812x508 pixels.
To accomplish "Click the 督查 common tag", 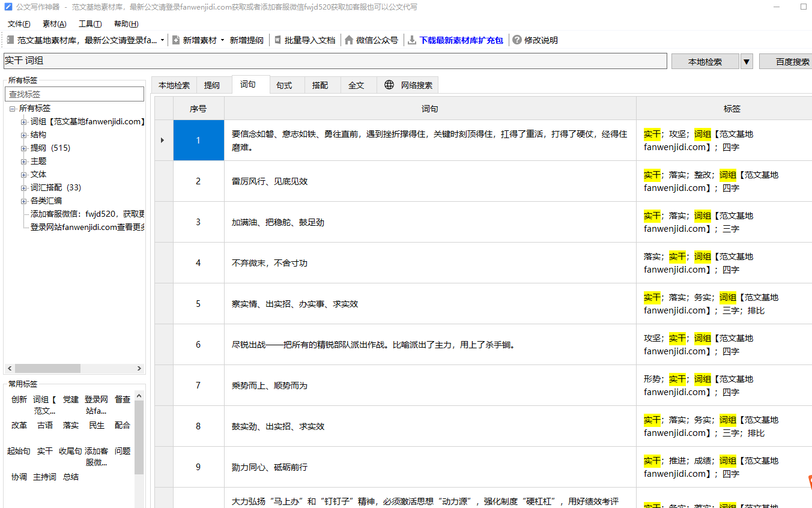I will 123,399.
